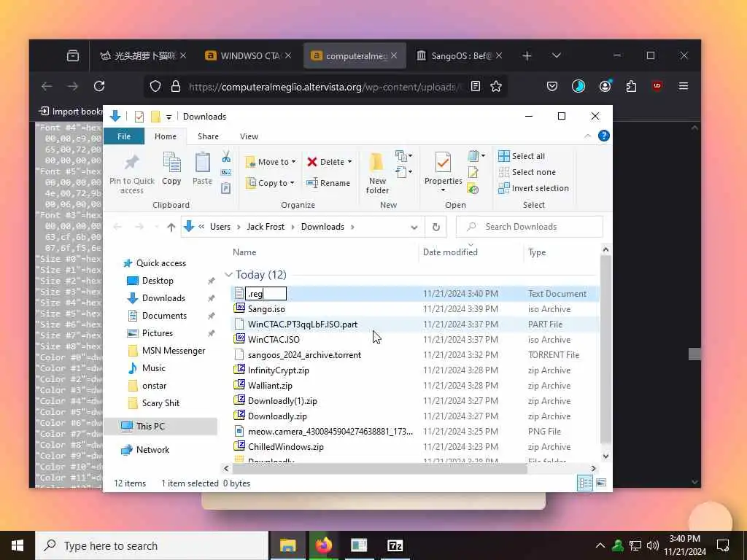Click the Paste shortcut icon
Image resolution: width=747 pixels, height=560 pixels.
(226, 189)
